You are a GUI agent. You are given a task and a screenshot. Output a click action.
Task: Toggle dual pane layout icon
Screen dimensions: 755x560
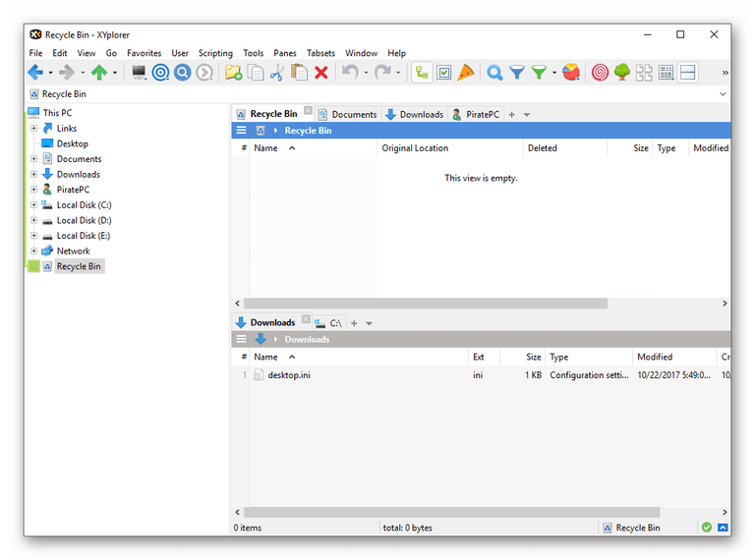(688, 73)
